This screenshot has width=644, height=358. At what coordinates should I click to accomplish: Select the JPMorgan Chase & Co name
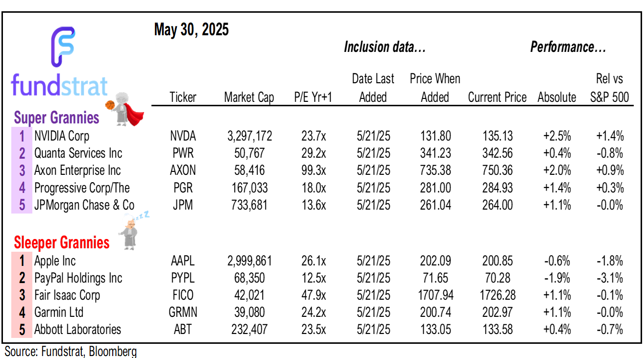84,205
